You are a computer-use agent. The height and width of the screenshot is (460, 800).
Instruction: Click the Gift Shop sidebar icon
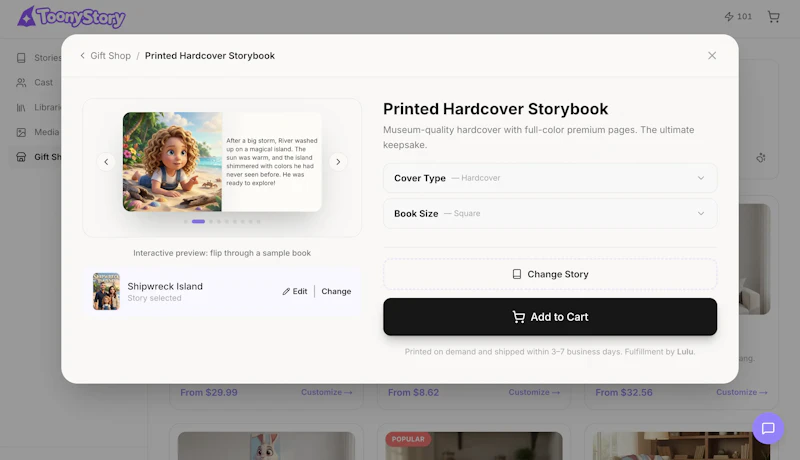pyautogui.click(x=21, y=157)
